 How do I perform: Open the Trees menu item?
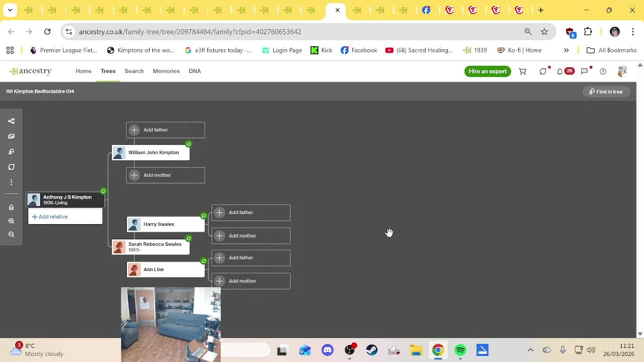click(x=108, y=71)
